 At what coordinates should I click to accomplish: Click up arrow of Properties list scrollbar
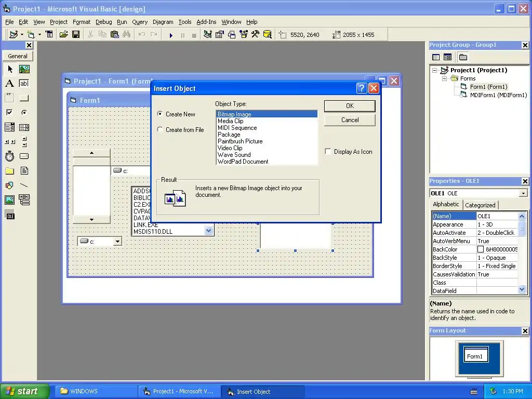point(522,216)
